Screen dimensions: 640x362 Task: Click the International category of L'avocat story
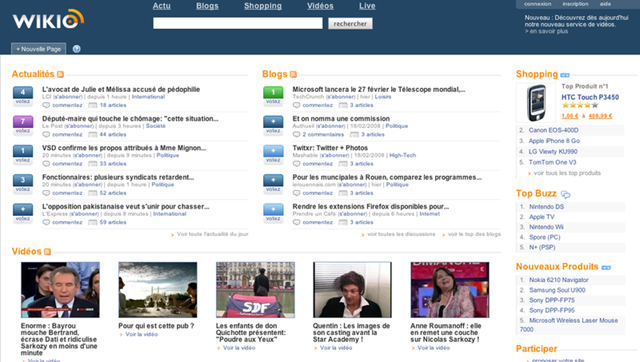click(x=148, y=97)
